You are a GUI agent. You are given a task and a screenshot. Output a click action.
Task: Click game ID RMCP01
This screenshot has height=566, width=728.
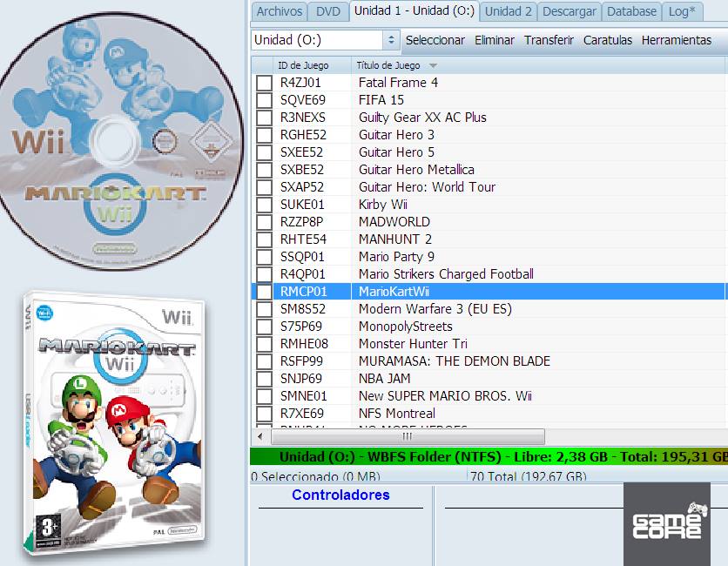click(304, 292)
